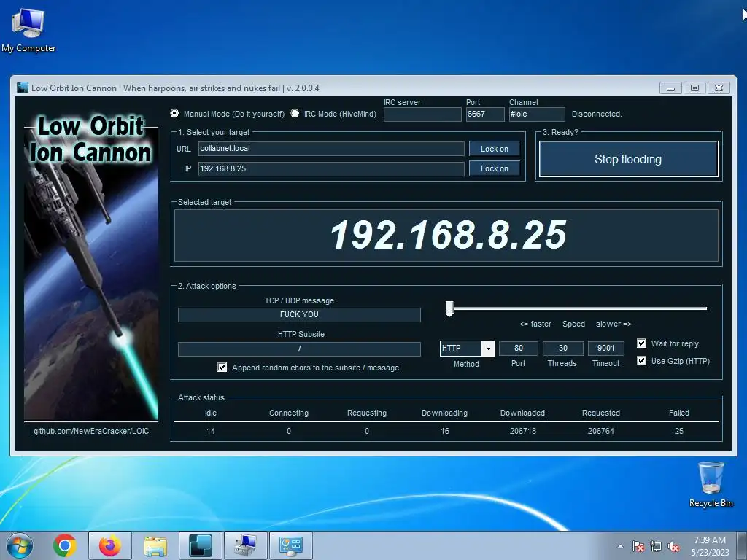Click the Threads field showing 30
This screenshot has height=560, width=747.
tap(562, 348)
